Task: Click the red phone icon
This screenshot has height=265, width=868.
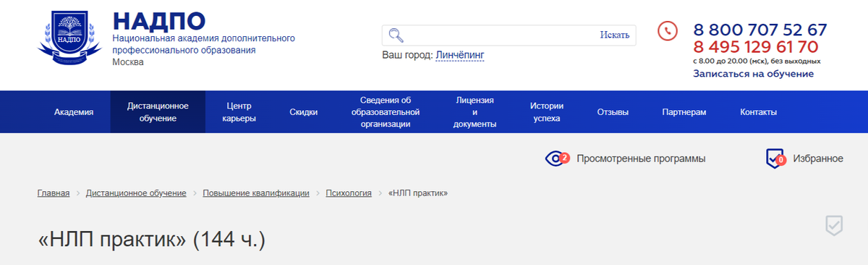Action: (x=667, y=30)
